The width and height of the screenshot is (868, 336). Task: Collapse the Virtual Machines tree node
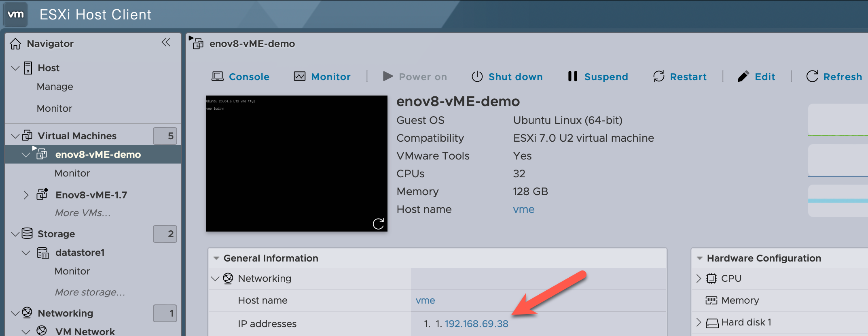(15, 136)
